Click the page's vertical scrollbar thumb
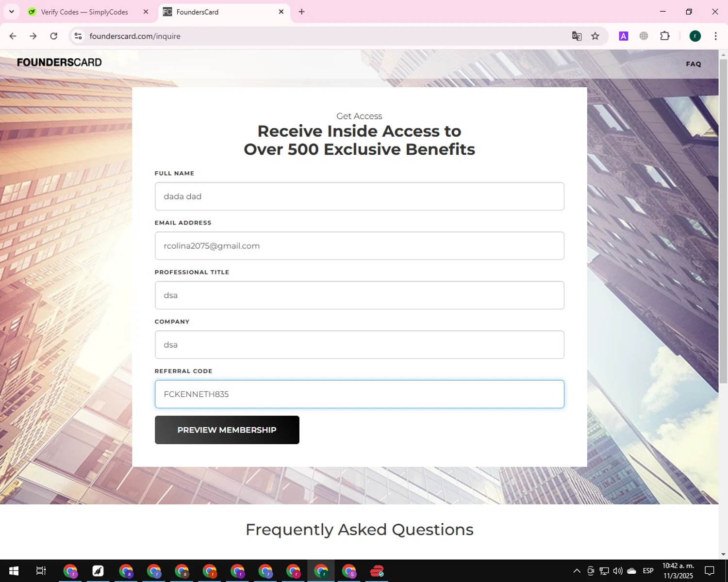 (x=723, y=221)
